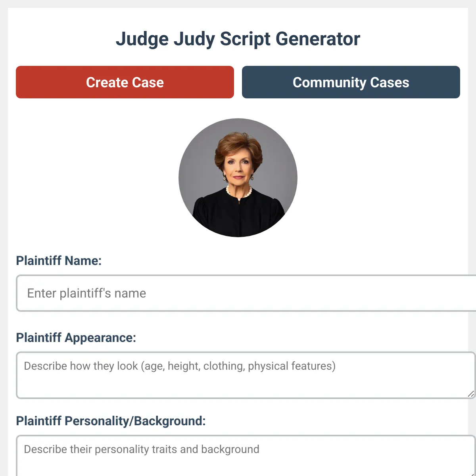This screenshot has width=476, height=476.
Task: Click the placeholder text Enter plaintiff's name
Action: click(86, 293)
